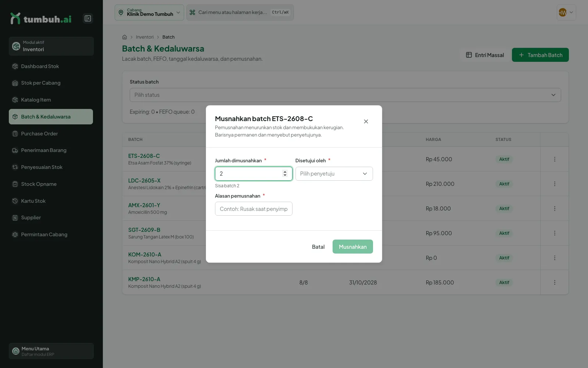Cancel with the Batal button
The image size is (588, 368).
[318, 247]
